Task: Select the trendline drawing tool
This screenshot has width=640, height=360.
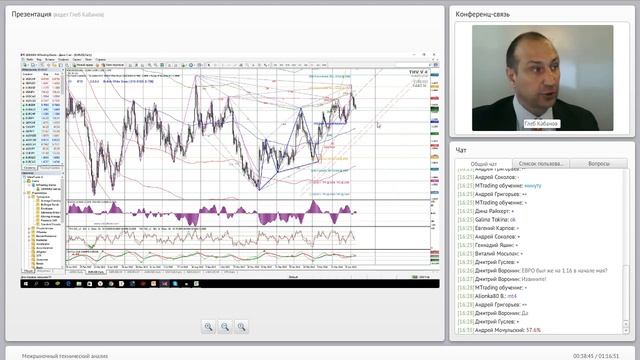Action: 236,65
